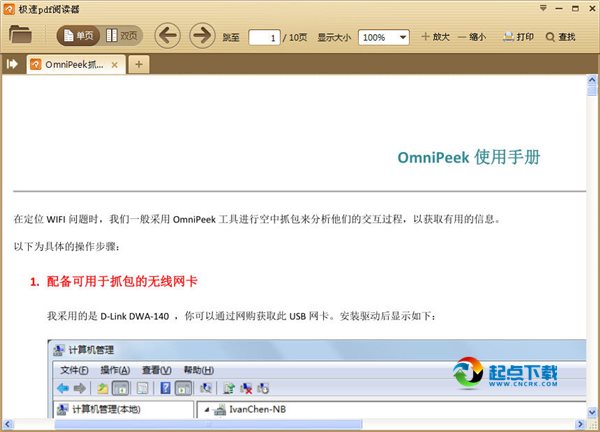The width and height of the screenshot is (600, 432).
Task: Click the vertical scrollbar up arrow
Action: point(592,80)
